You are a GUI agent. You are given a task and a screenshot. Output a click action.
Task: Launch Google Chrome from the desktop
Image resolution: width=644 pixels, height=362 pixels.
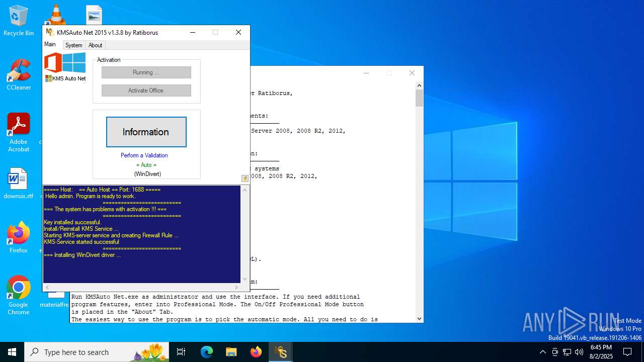[x=19, y=296]
